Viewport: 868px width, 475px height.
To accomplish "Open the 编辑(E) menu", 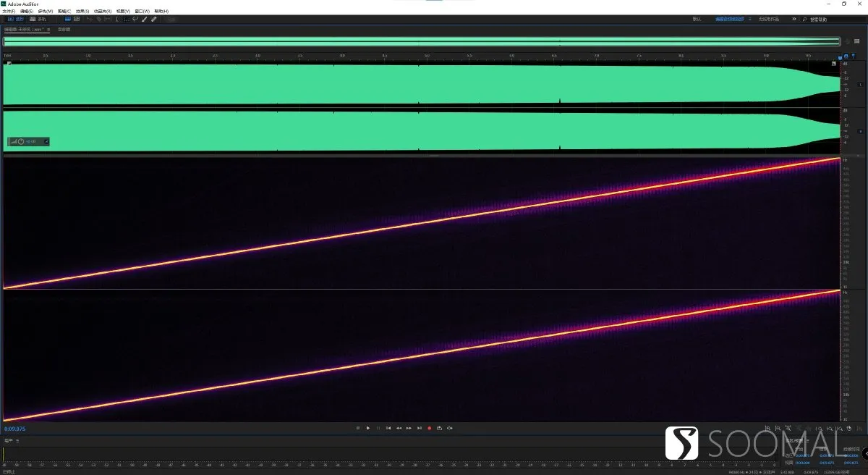I will coord(26,12).
